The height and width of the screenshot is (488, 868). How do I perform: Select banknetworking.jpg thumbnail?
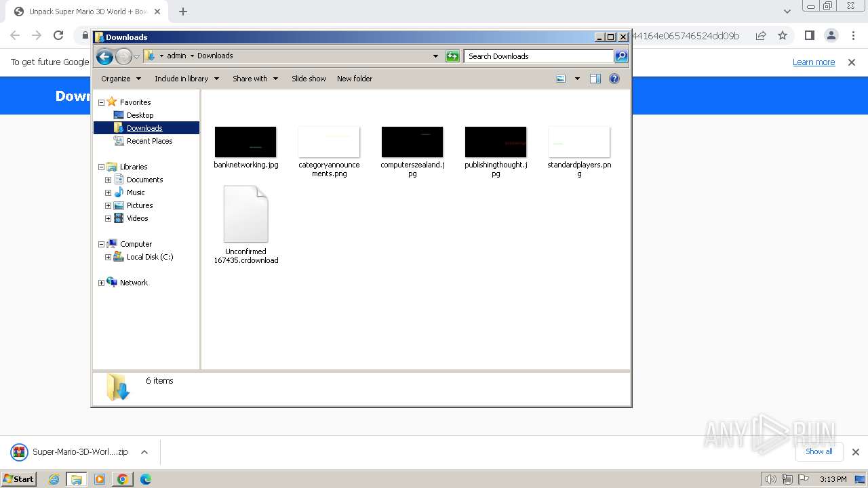245,142
